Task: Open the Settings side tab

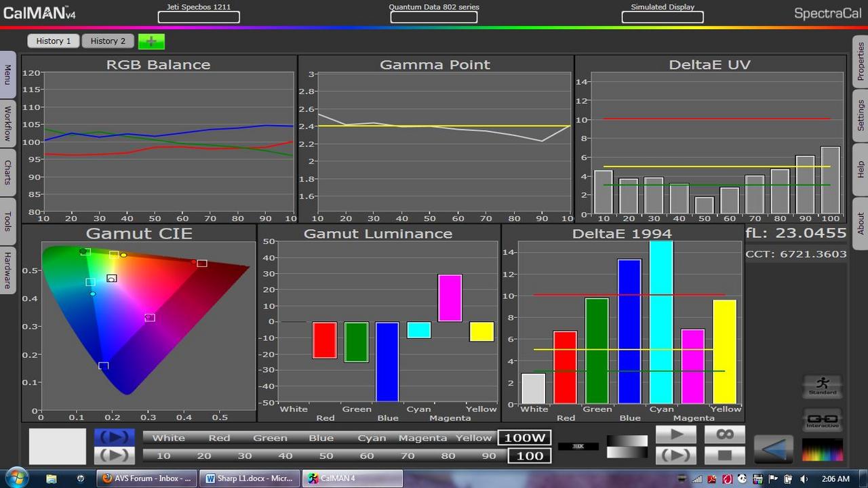Action: pos(860,115)
